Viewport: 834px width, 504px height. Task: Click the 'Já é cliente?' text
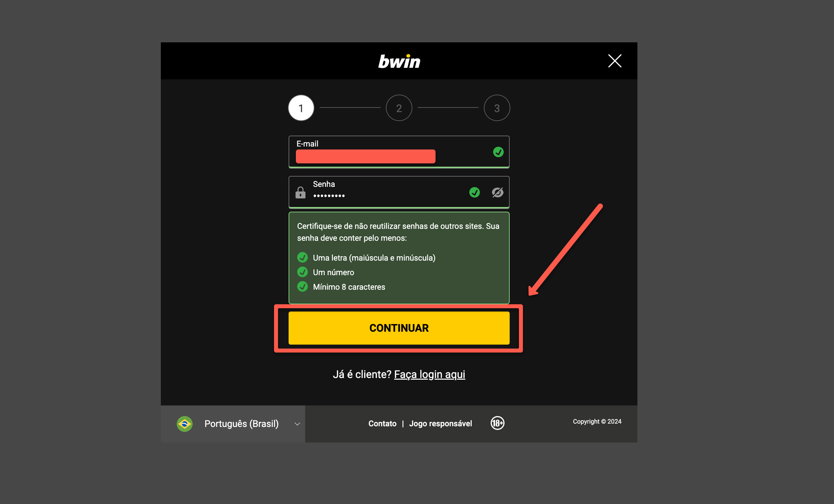(x=362, y=374)
